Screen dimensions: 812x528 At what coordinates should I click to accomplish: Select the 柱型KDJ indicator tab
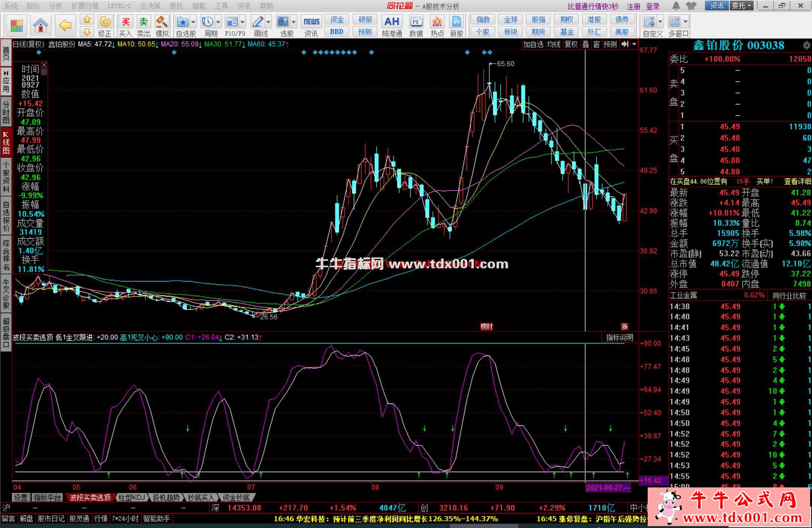[x=132, y=498]
